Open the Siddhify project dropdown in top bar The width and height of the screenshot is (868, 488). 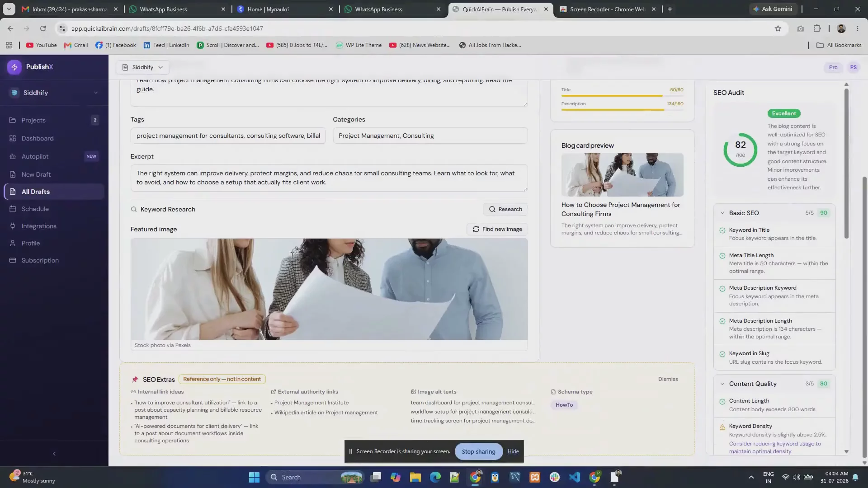pos(143,67)
